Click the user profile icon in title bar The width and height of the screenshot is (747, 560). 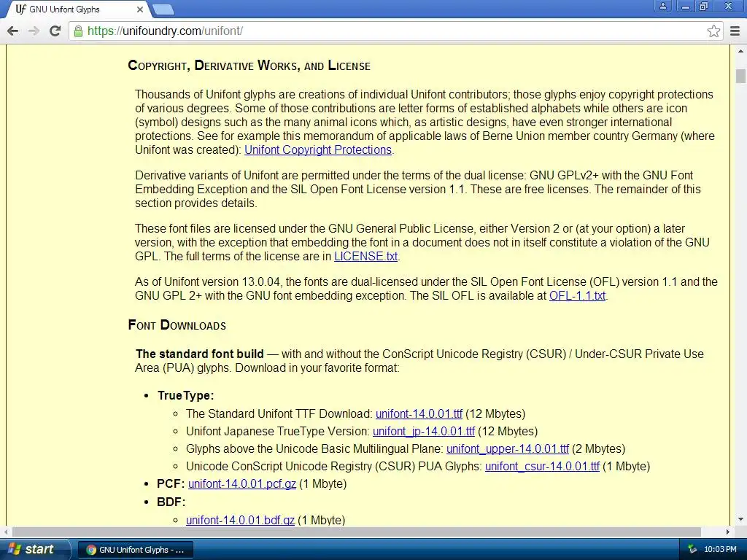(x=662, y=6)
